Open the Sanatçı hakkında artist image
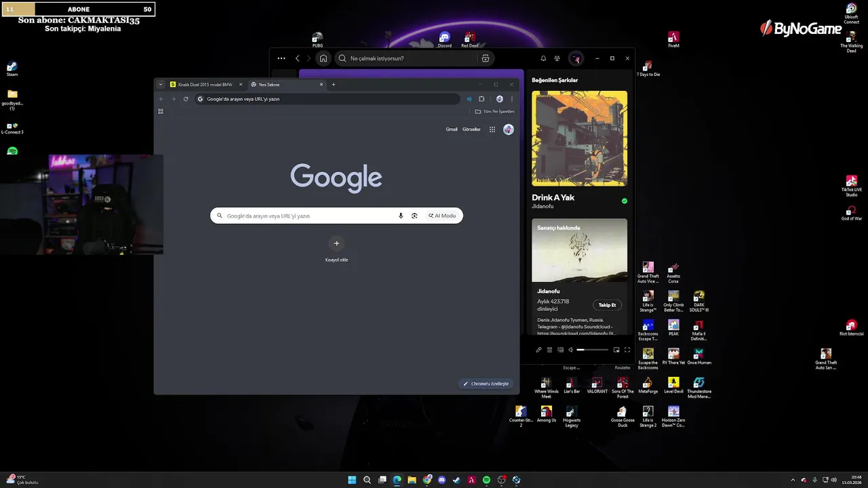Viewport: 868px width, 488px height. pos(579,250)
